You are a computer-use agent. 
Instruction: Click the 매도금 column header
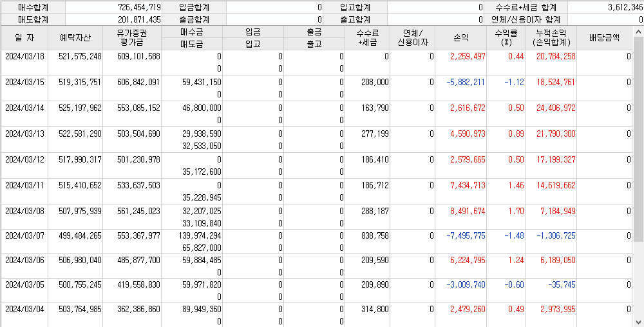(x=192, y=44)
